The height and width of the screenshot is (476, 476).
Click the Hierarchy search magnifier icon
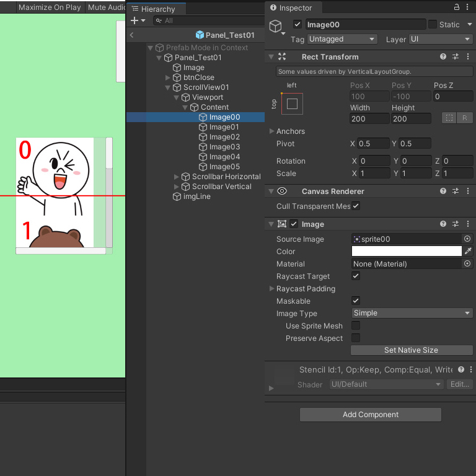(159, 20)
